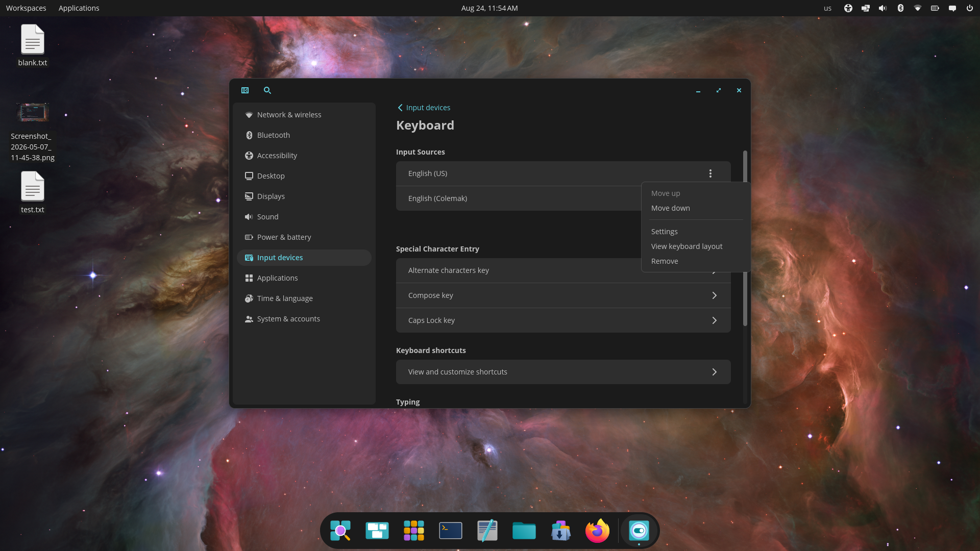The height and width of the screenshot is (551, 980).
Task: Open the volume icon in top panel
Action: [883, 8]
